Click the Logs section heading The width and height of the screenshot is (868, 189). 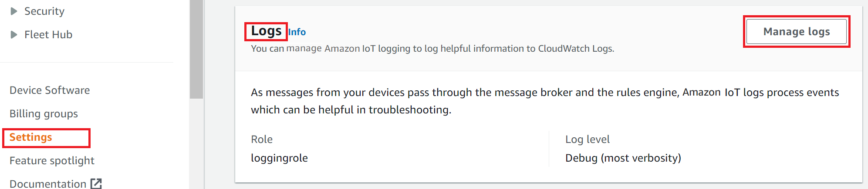(x=266, y=31)
